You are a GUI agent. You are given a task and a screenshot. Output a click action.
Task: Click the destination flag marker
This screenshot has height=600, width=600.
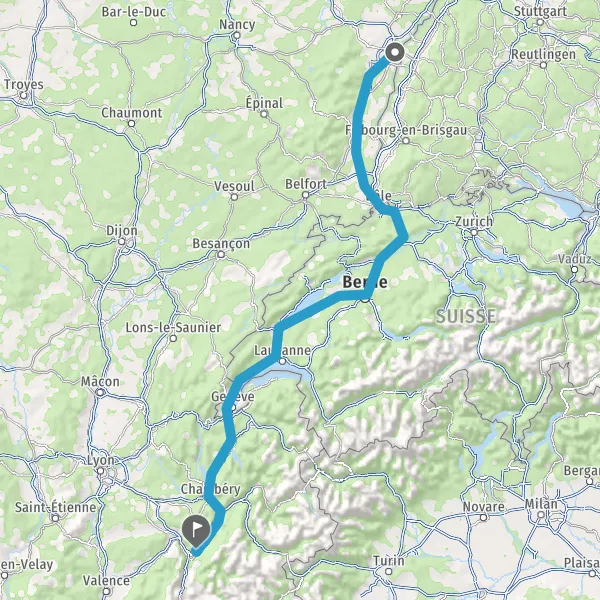click(x=196, y=532)
